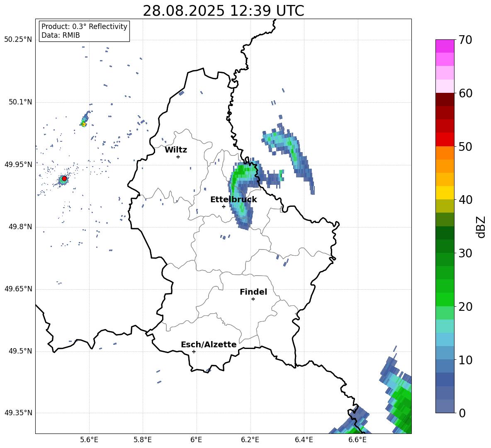
Task: Click the 49.5°N latitude label
Action: click(x=20, y=351)
